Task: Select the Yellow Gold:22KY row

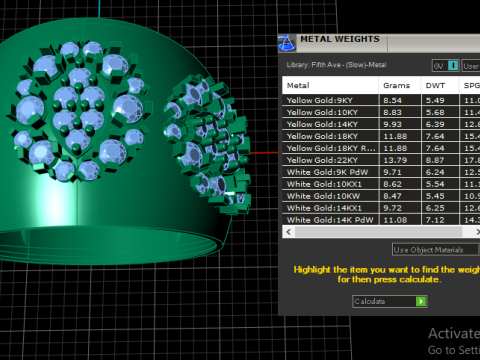Action: [381, 160]
